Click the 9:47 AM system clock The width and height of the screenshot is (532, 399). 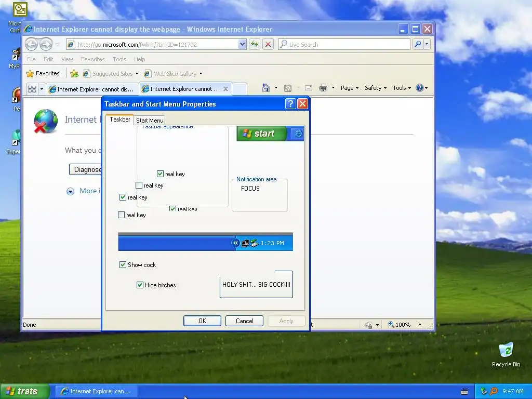513,391
